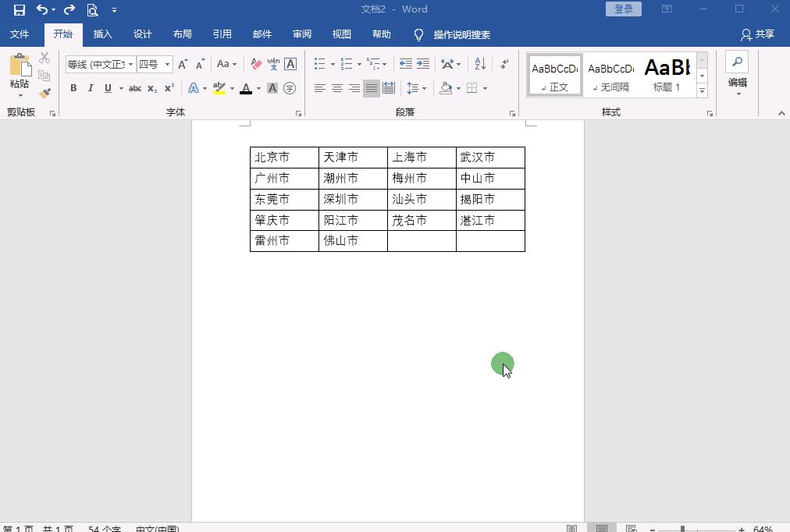The width and height of the screenshot is (790, 532).
Task: Select the Clear All Formatting icon
Action: click(255, 64)
